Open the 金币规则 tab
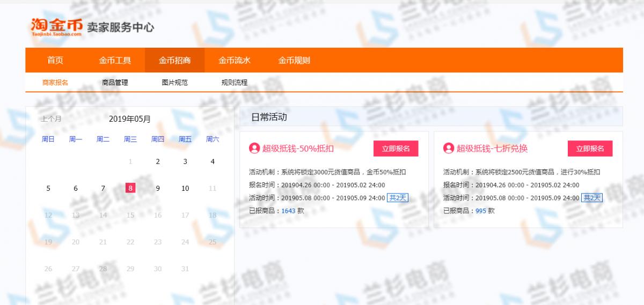 pyautogui.click(x=294, y=60)
